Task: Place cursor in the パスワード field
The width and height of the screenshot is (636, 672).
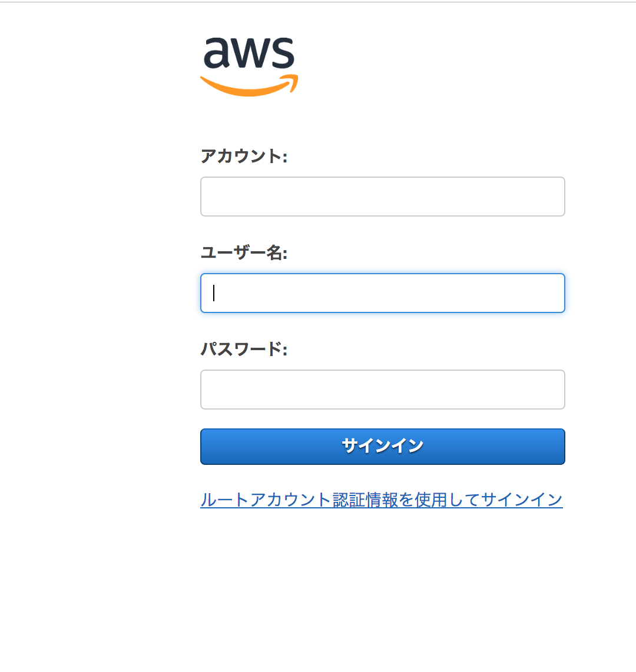Action: (x=383, y=390)
